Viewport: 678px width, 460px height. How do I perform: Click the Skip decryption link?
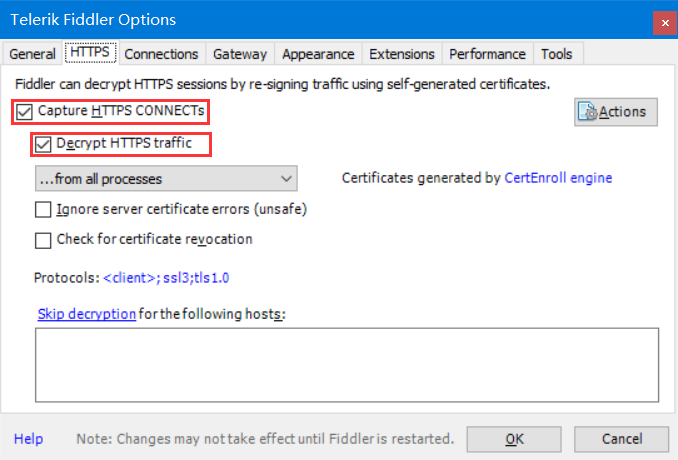coord(87,314)
